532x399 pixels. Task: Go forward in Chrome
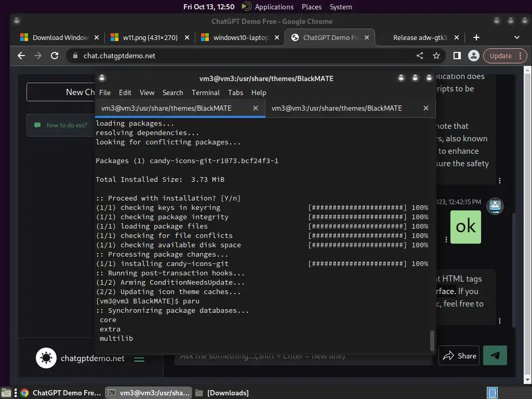pyautogui.click(x=38, y=56)
